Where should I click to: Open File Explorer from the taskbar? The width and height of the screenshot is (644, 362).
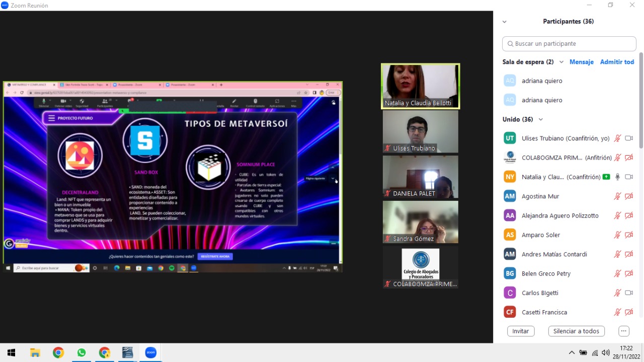point(35,353)
